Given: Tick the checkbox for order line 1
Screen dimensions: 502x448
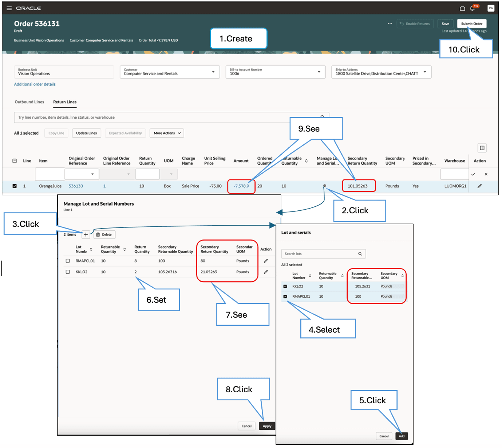Looking at the screenshot, I should tap(15, 186).
